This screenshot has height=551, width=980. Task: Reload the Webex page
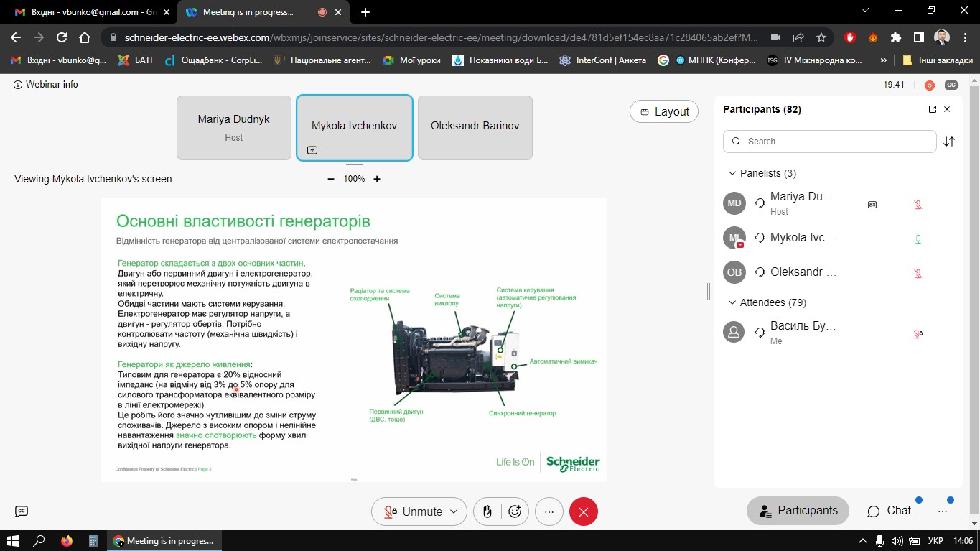click(62, 37)
